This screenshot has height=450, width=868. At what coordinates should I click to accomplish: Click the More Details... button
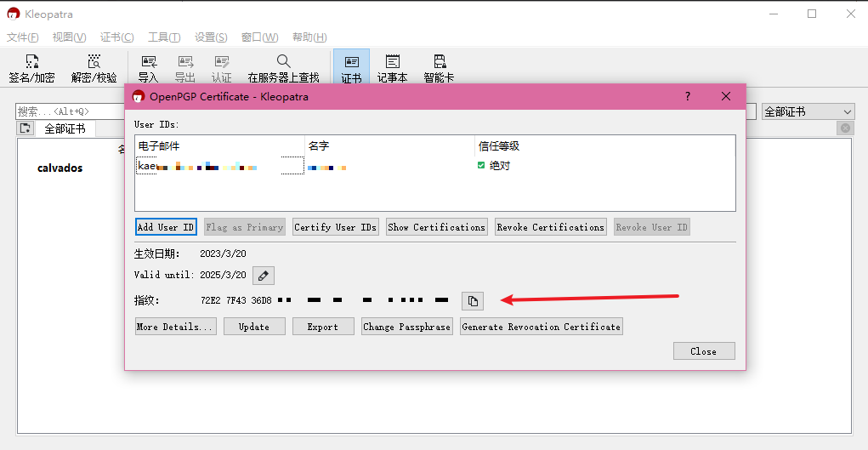coord(175,327)
